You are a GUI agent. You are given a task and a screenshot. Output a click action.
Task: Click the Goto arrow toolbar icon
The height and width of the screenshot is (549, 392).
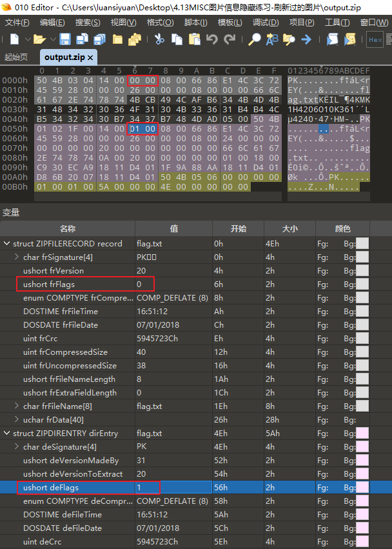click(x=306, y=39)
